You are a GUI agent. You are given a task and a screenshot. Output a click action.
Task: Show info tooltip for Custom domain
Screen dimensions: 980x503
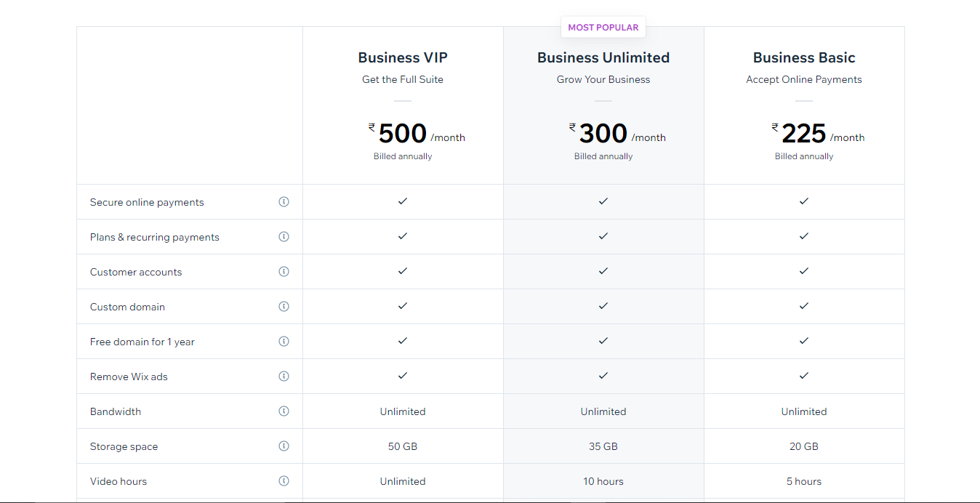284,307
